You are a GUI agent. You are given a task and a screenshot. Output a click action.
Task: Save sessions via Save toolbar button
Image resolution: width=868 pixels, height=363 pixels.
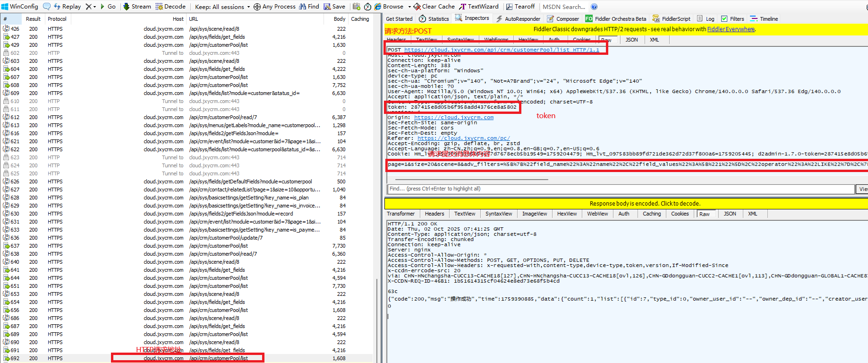tap(334, 6)
